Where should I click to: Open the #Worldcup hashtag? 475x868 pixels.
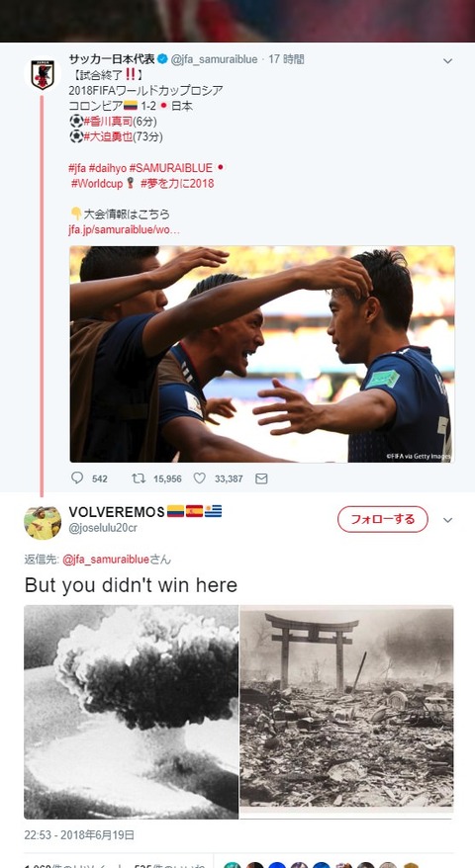[x=97, y=183]
